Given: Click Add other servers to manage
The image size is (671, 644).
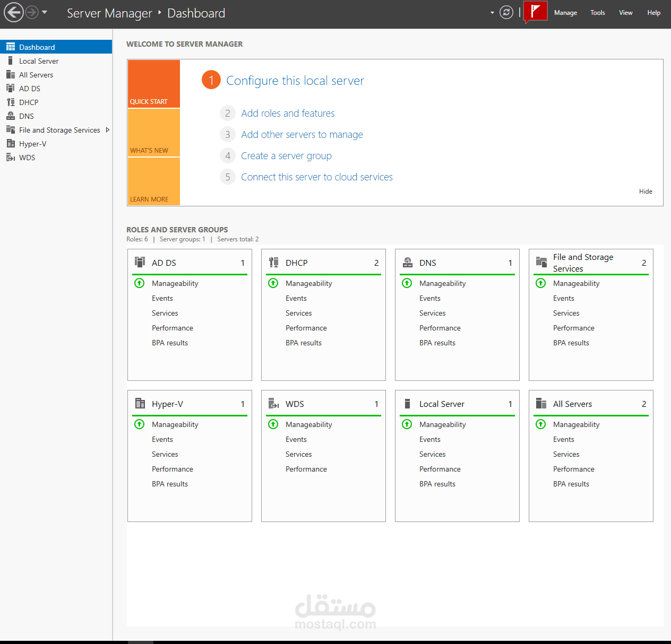Looking at the screenshot, I should [x=302, y=135].
